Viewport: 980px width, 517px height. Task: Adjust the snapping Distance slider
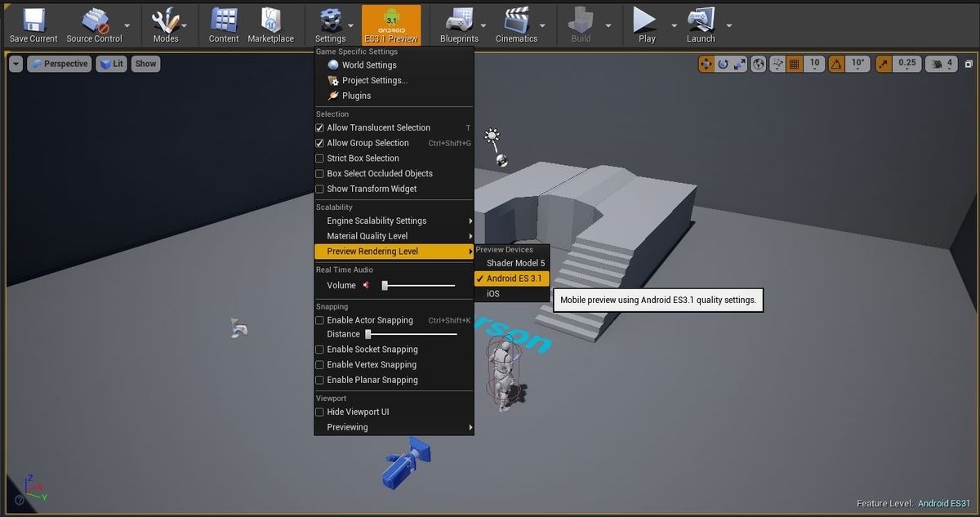pos(412,334)
